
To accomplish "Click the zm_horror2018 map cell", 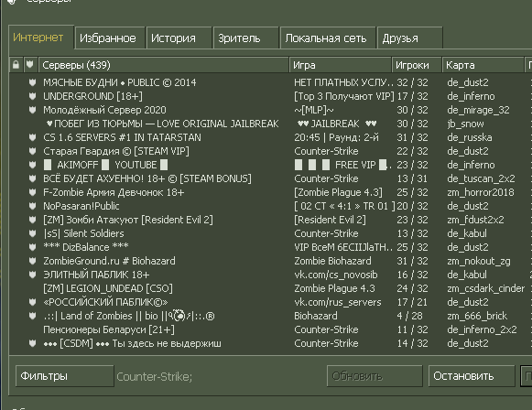I will click(x=481, y=192).
